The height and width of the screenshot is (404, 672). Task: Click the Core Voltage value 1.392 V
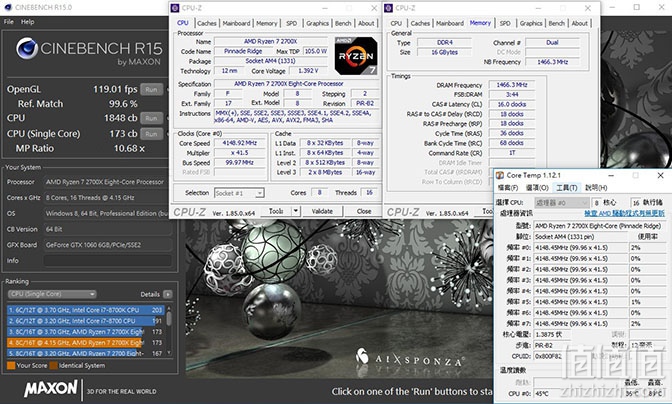(307, 71)
